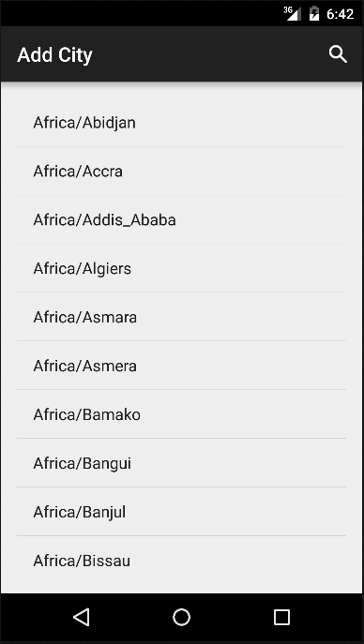Select Africa/Abidjan from the city list
Image resolution: width=364 pixels, height=644 pixels.
[x=85, y=123]
